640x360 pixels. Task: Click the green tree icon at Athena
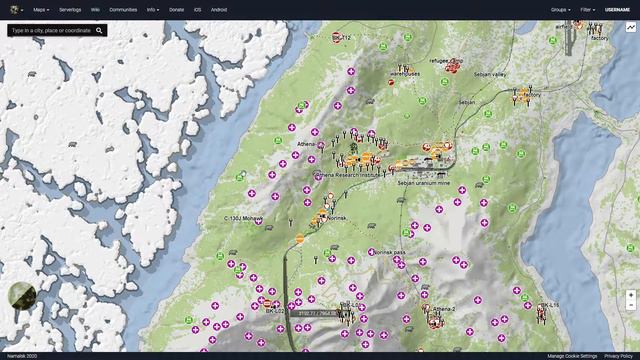click(x=353, y=147)
